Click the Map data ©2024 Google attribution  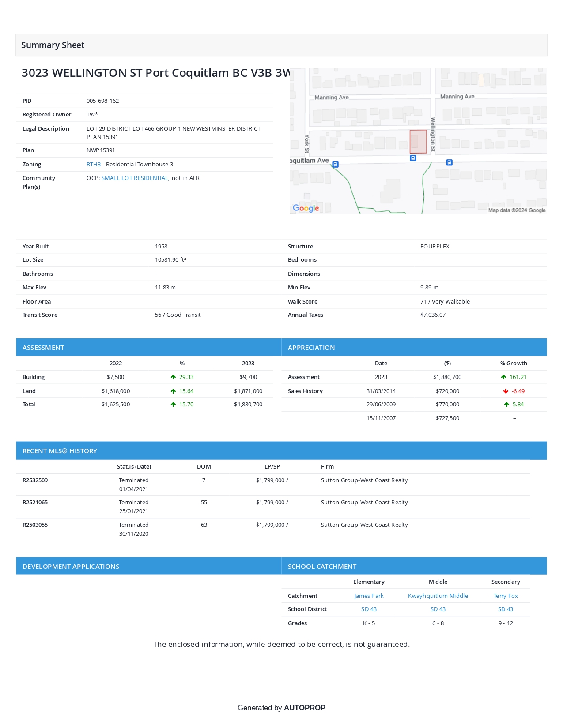coord(517,210)
